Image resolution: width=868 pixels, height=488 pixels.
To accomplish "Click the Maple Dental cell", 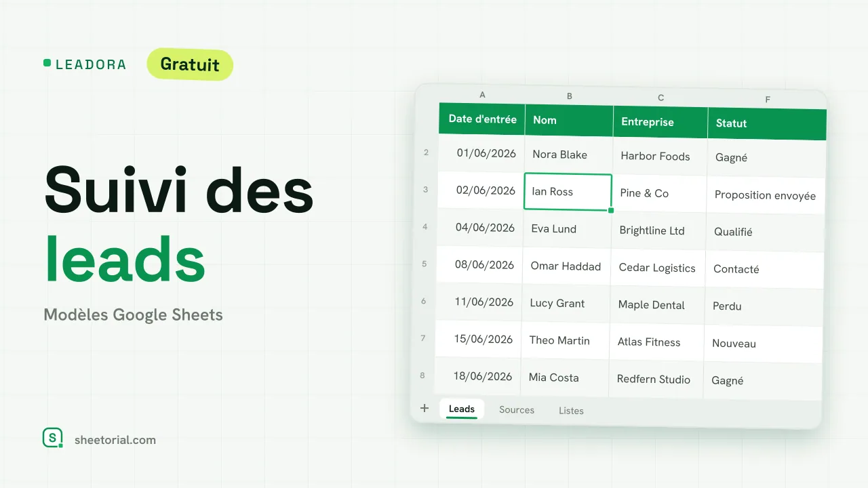I will pyautogui.click(x=657, y=306).
